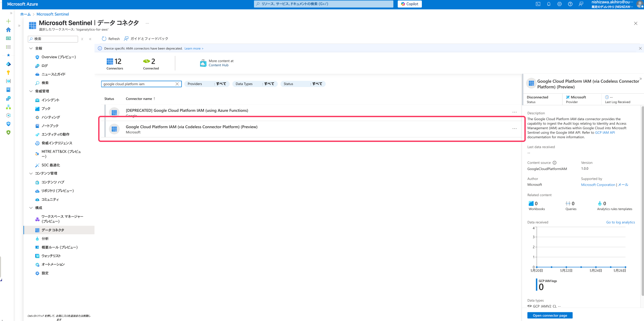Click Microsoft Sentinel breadcrumb link
The width and height of the screenshot is (644, 321).
tap(53, 14)
